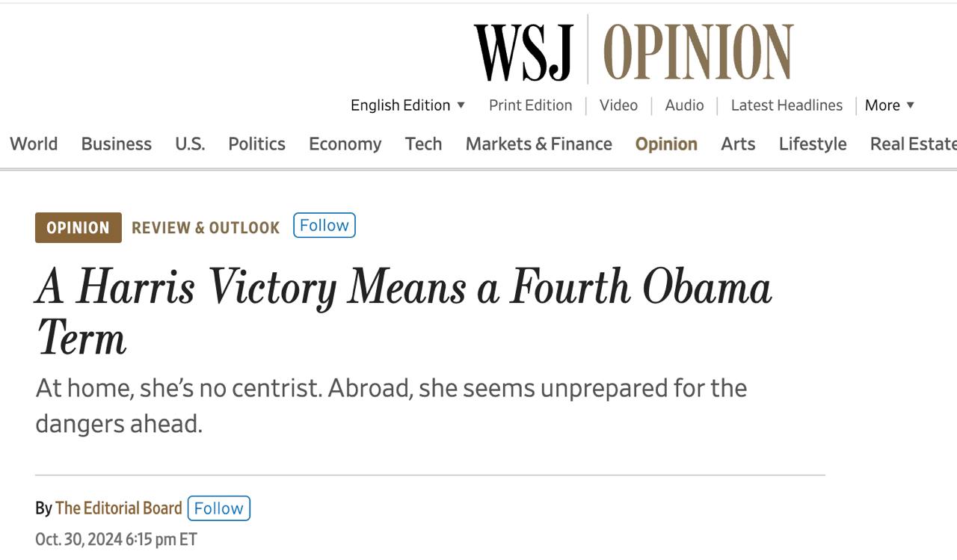This screenshot has height=560, width=957.
Task: Open the Print Edition link
Action: point(530,105)
